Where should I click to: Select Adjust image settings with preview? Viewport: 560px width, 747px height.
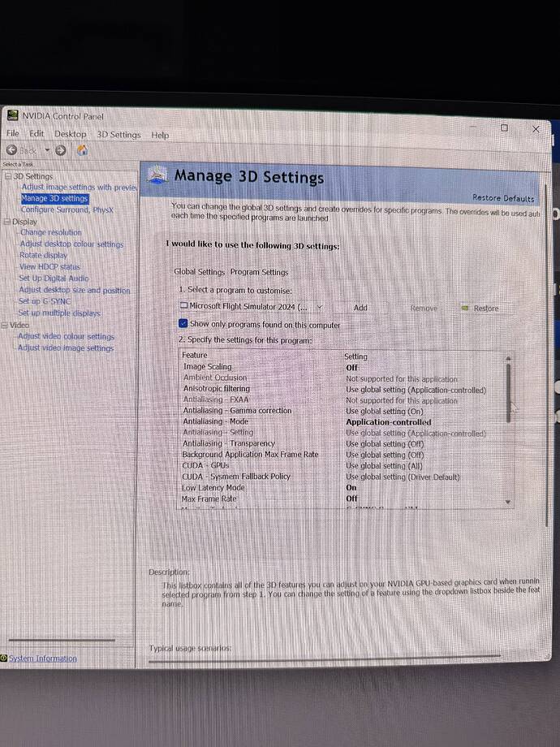pyautogui.click(x=80, y=188)
